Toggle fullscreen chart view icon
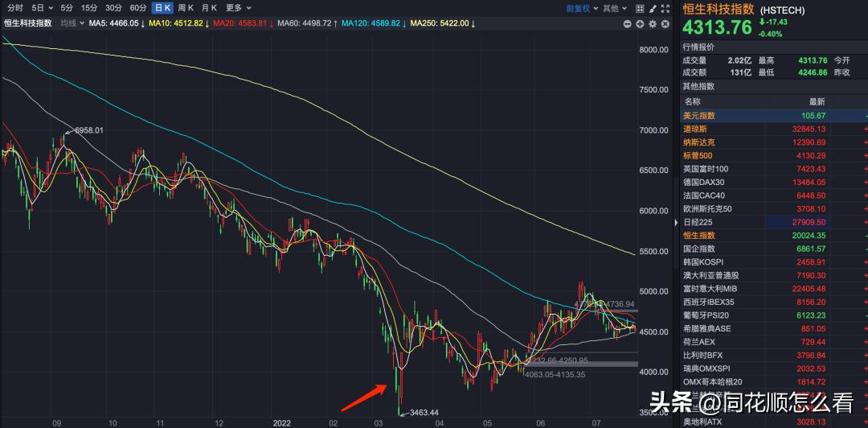The image size is (868, 428). pyautogui.click(x=665, y=8)
